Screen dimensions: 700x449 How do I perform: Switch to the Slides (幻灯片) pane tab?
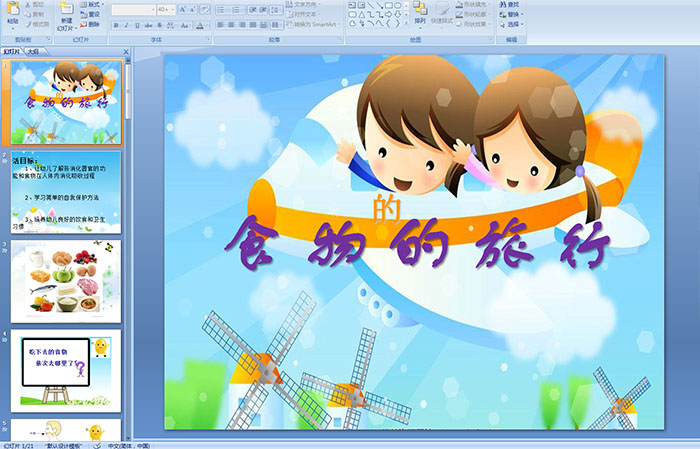coord(12,52)
